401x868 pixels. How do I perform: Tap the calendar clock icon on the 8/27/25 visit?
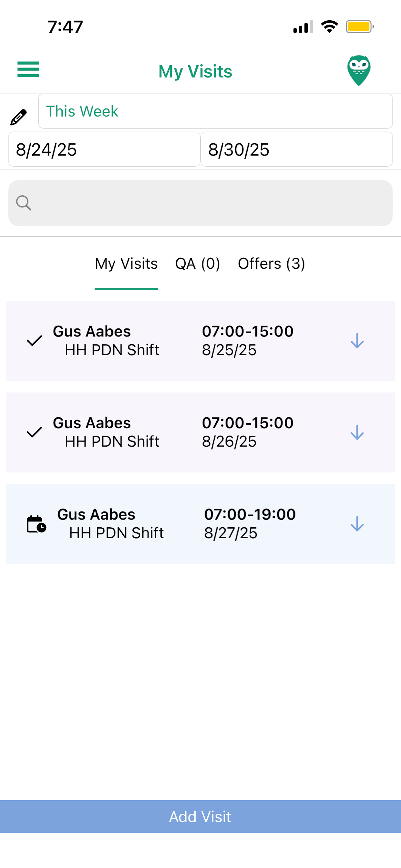(x=36, y=524)
